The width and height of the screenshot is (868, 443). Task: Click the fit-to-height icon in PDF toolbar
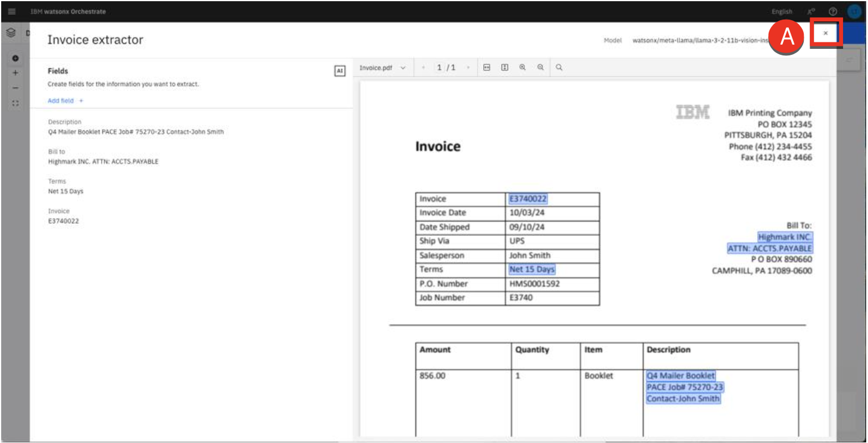click(504, 68)
